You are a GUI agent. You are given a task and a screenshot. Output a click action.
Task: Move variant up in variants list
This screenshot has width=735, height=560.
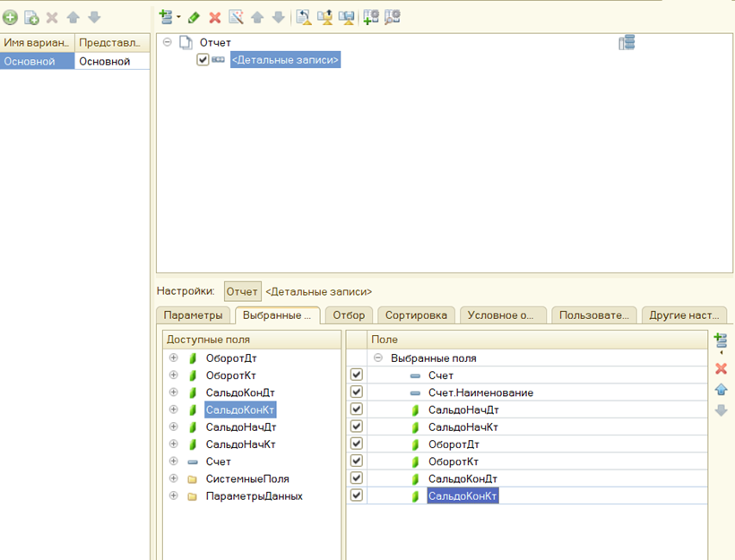[x=73, y=18]
